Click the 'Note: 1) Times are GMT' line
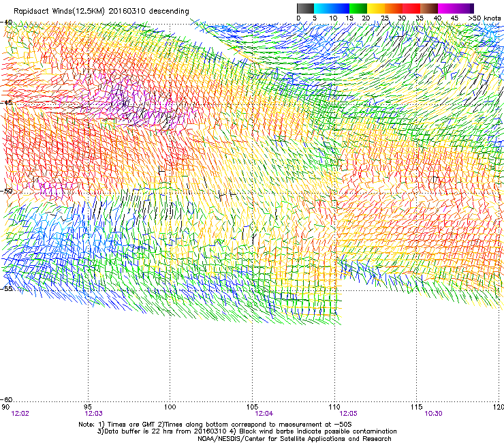Screen dimensions: 504x443 tap(215, 425)
